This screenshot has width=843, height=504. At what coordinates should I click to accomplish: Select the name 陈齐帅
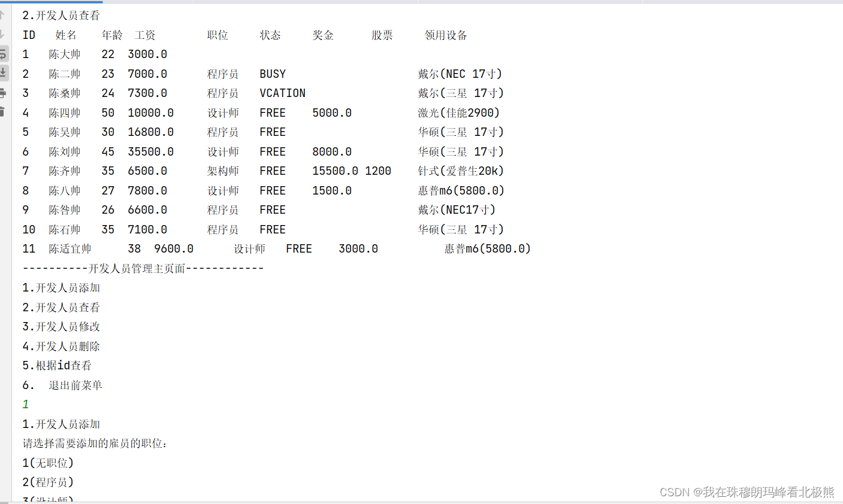[x=65, y=171]
